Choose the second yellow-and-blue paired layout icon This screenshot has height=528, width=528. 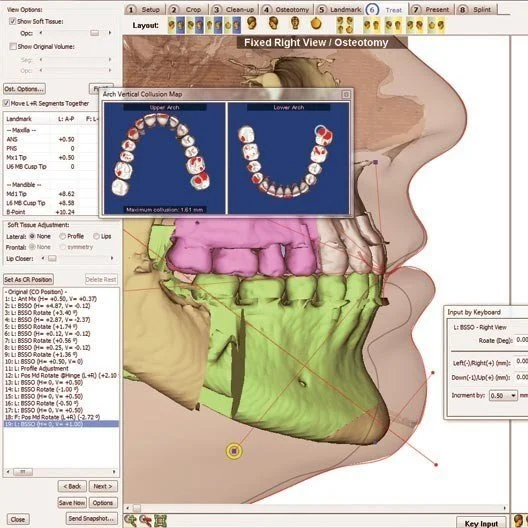point(195,25)
